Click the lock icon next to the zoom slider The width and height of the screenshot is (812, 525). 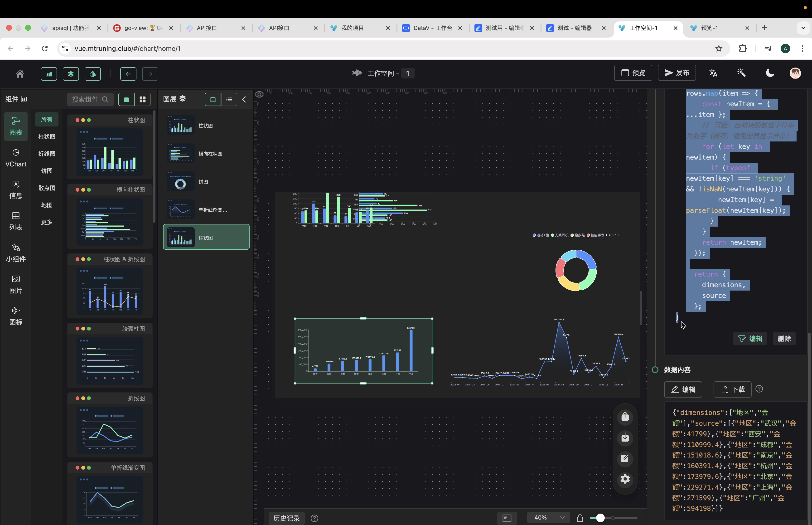coord(580,518)
